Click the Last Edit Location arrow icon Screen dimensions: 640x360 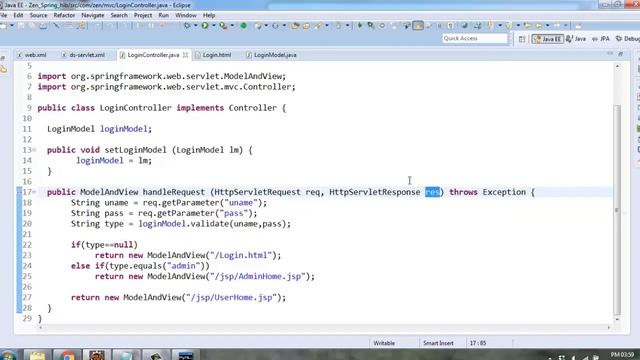click(528, 26)
